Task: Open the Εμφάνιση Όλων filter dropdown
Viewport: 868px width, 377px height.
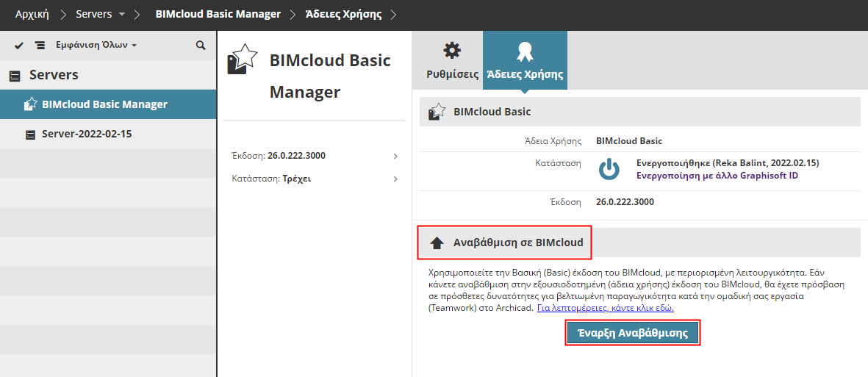Action: pos(96,46)
